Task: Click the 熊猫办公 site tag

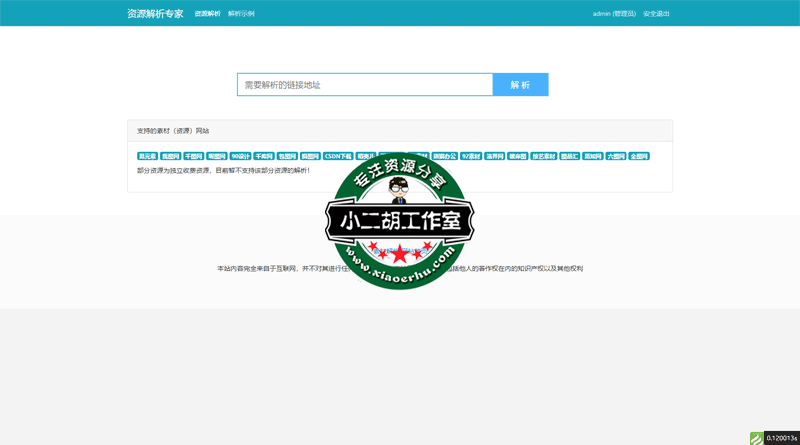Action: (444, 157)
